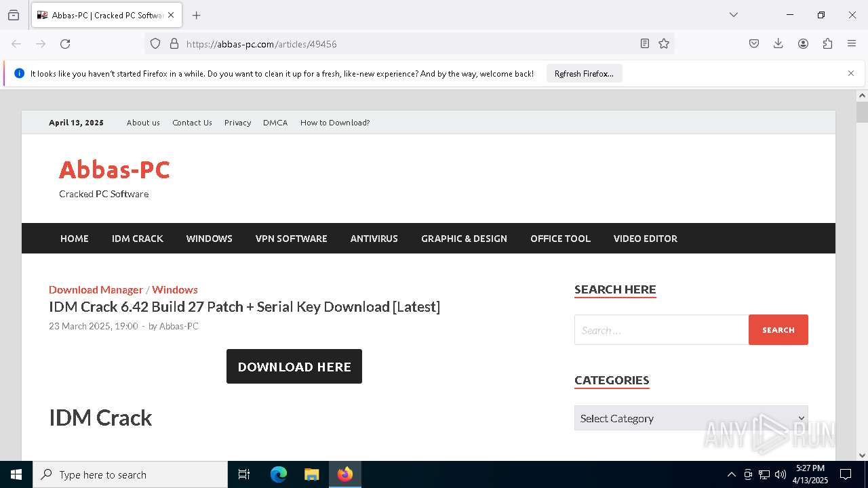Go back one page

16,43
